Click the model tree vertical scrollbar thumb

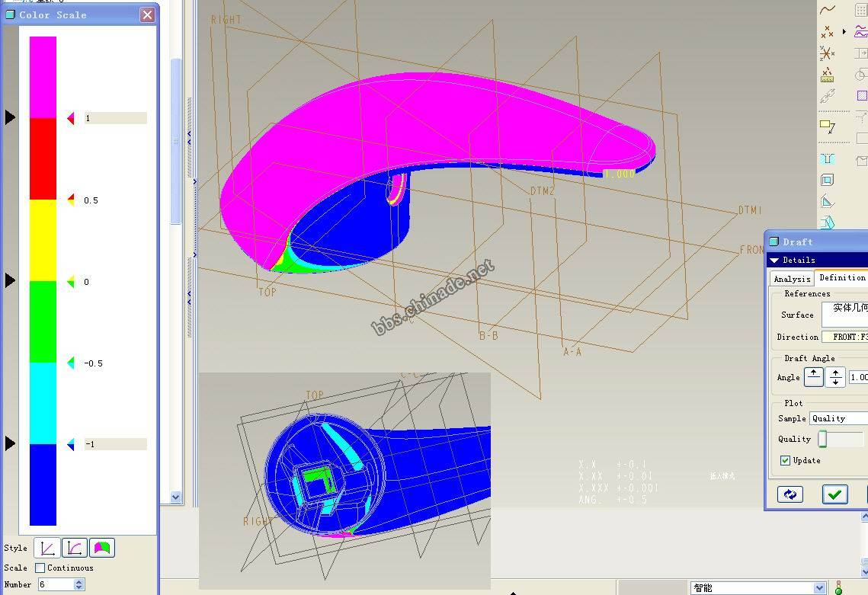176,141
